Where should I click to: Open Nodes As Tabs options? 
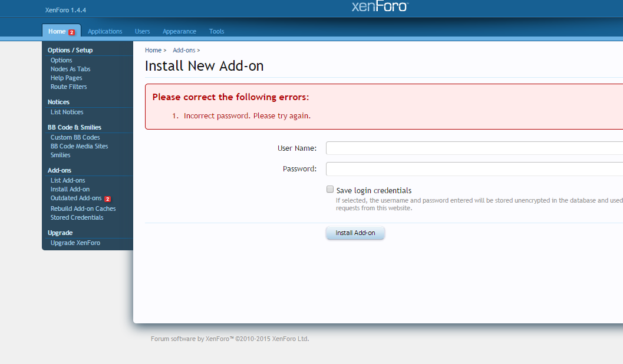coord(71,69)
